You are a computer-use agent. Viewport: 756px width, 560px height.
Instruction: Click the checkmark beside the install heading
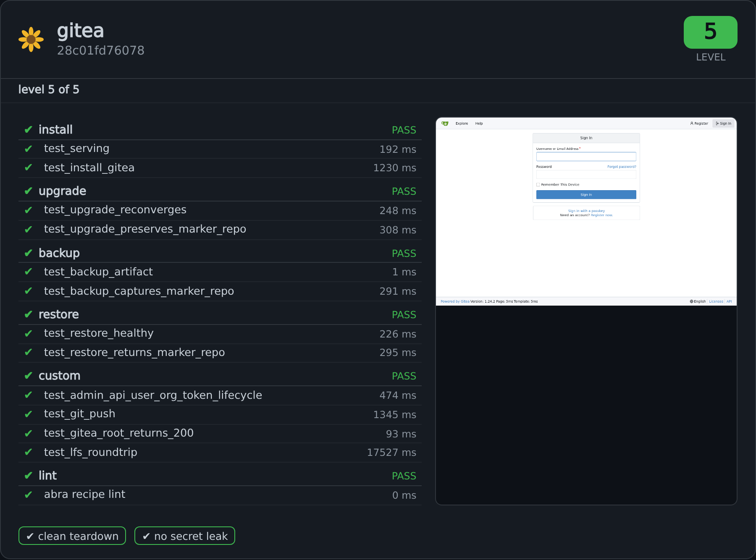pos(28,130)
